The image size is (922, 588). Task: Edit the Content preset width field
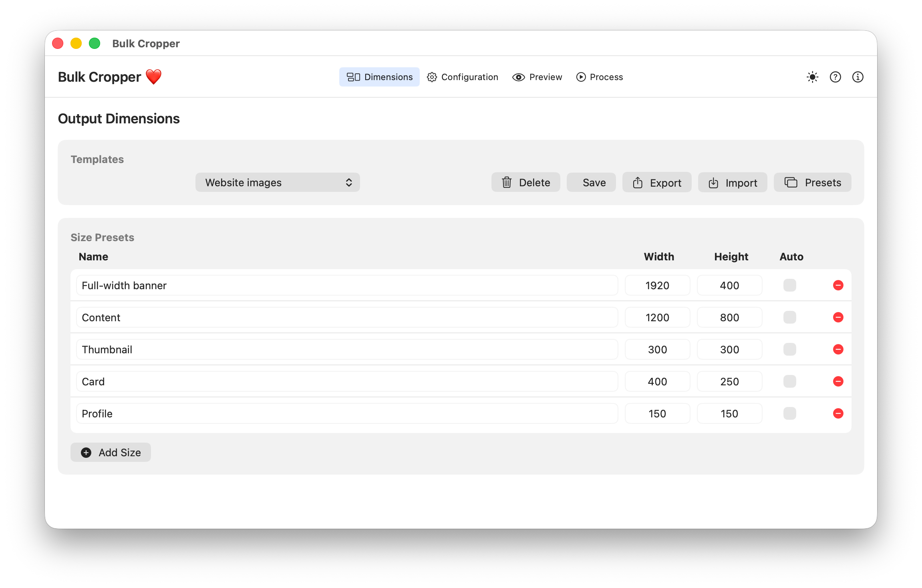657,317
